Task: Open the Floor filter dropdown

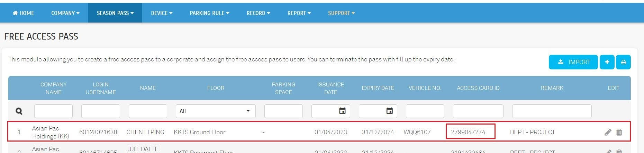Action: coord(215,111)
